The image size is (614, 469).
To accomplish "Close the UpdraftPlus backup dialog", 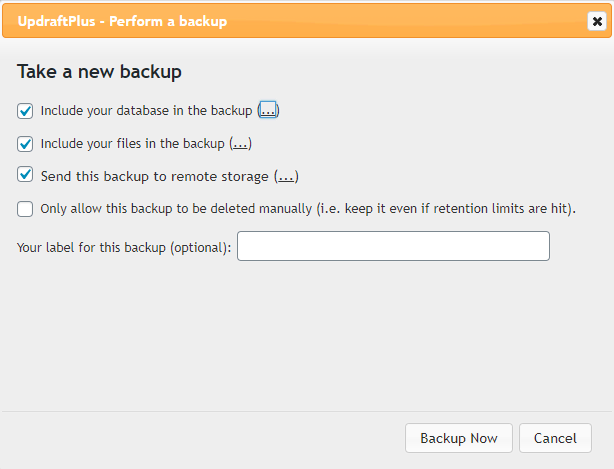I will coord(596,21).
